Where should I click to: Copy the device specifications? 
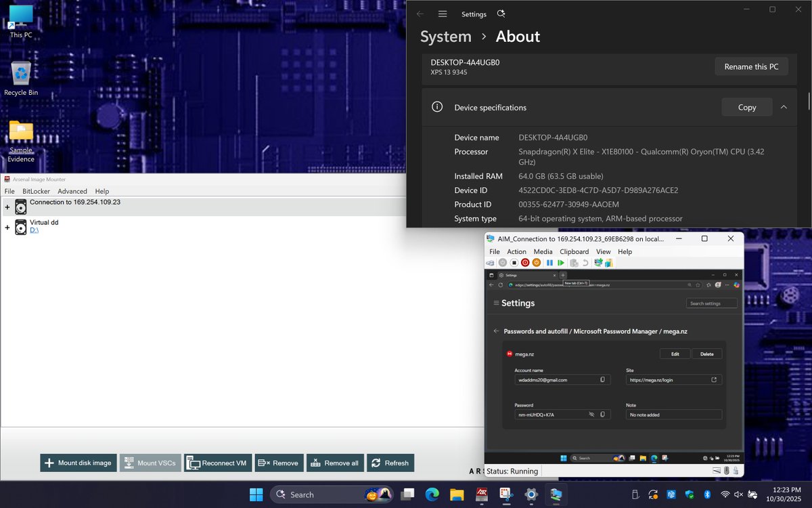pyautogui.click(x=747, y=107)
